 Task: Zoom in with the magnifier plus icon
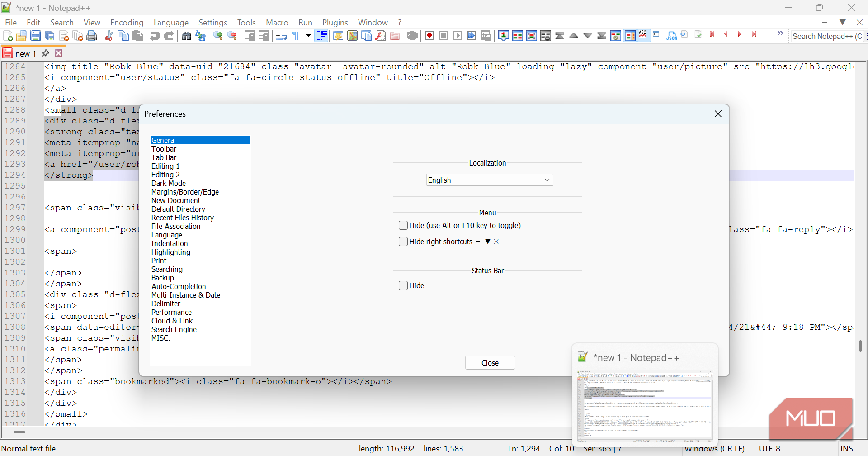(218, 36)
